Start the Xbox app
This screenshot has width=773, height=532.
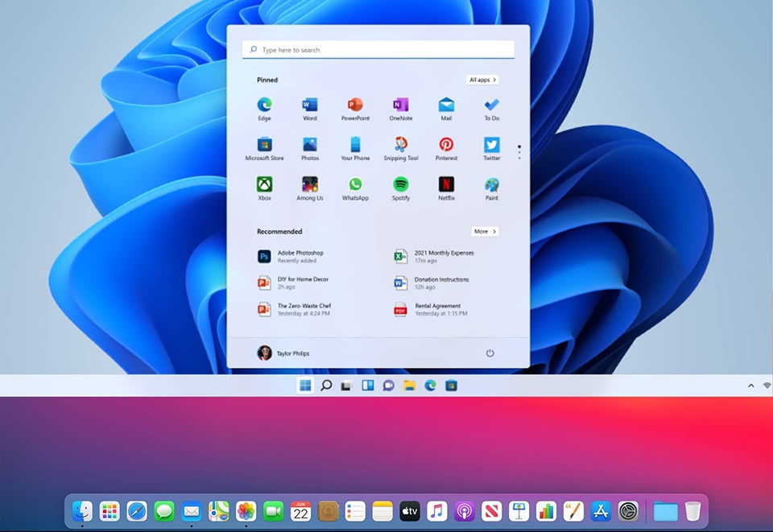[x=263, y=188]
